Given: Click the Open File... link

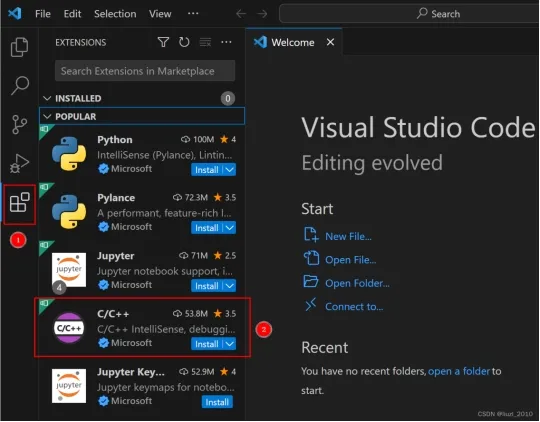Looking at the screenshot, I should (351, 259).
